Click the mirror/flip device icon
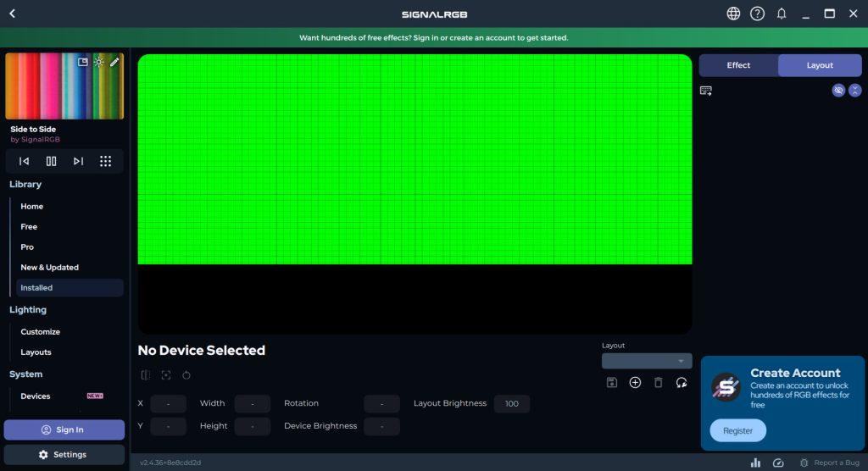Image resolution: width=868 pixels, height=471 pixels. pyautogui.click(x=146, y=375)
